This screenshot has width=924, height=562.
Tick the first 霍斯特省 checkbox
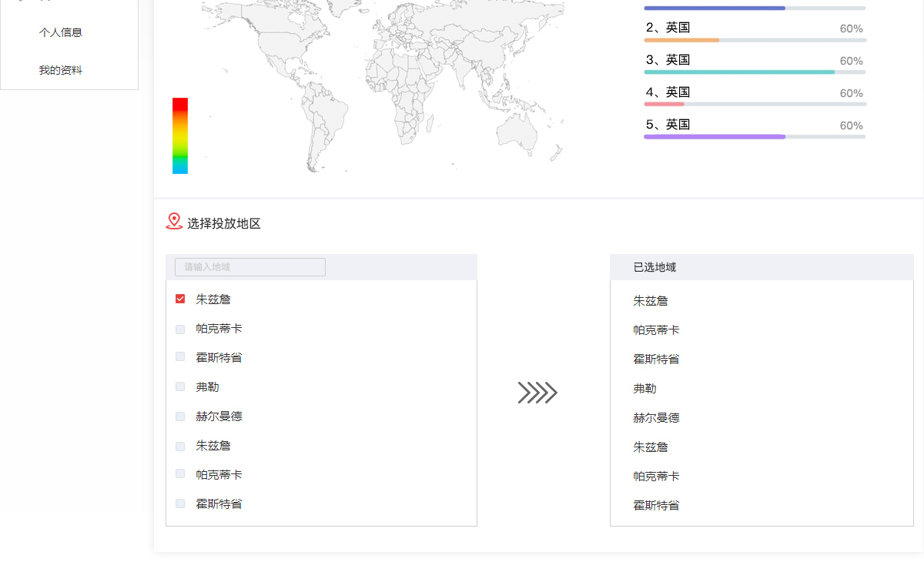180,357
